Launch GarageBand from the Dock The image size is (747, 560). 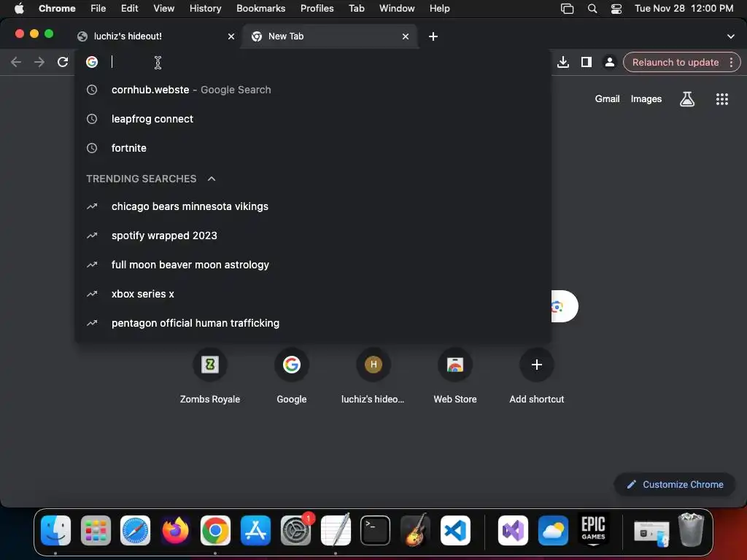[x=415, y=530]
